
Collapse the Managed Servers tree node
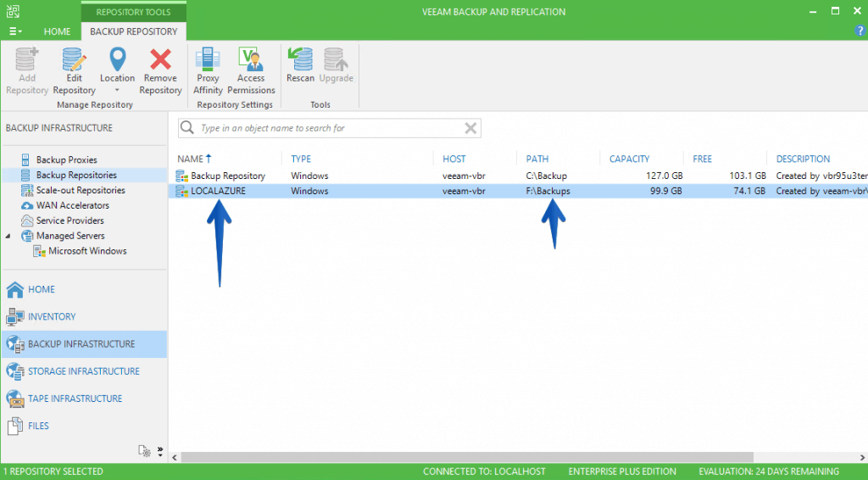tap(9, 236)
